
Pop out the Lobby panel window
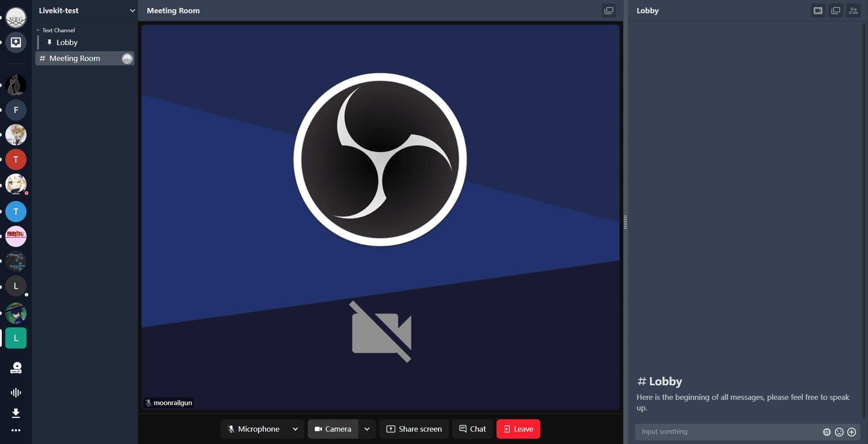pos(836,11)
